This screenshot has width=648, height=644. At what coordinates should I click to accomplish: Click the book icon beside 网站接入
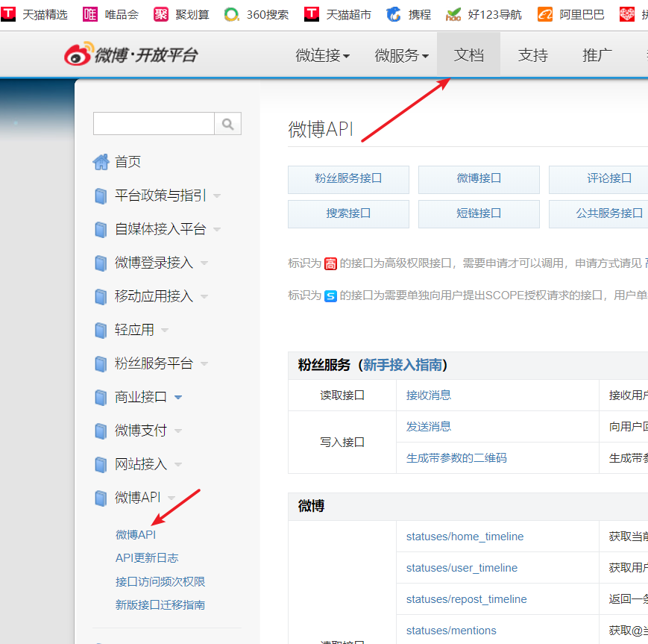pos(101,464)
